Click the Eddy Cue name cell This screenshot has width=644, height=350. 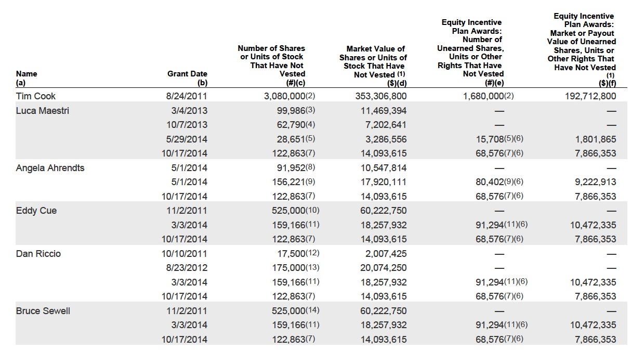[x=36, y=211]
